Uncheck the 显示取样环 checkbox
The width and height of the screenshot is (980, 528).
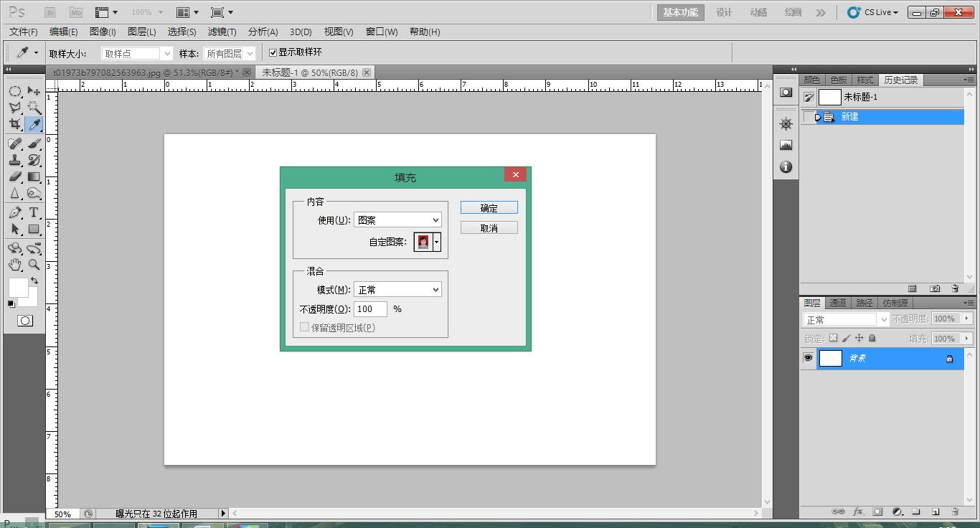[x=273, y=52]
